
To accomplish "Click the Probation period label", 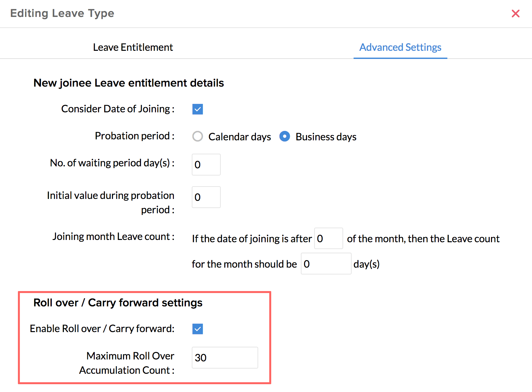I will [x=134, y=136].
